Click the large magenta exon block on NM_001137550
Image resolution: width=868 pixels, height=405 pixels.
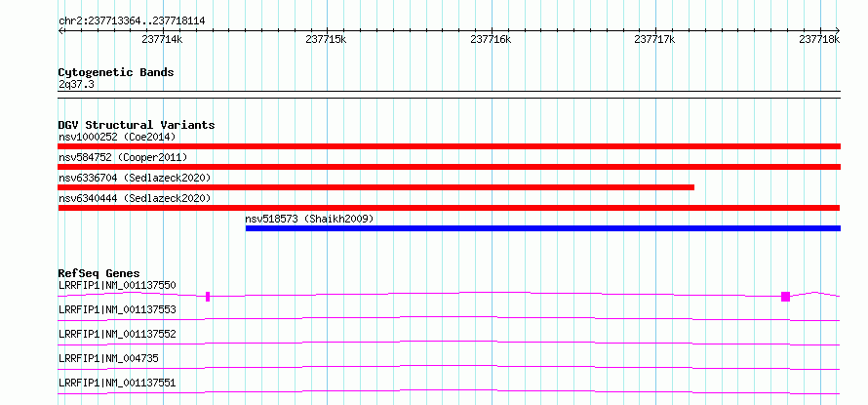coord(785,297)
